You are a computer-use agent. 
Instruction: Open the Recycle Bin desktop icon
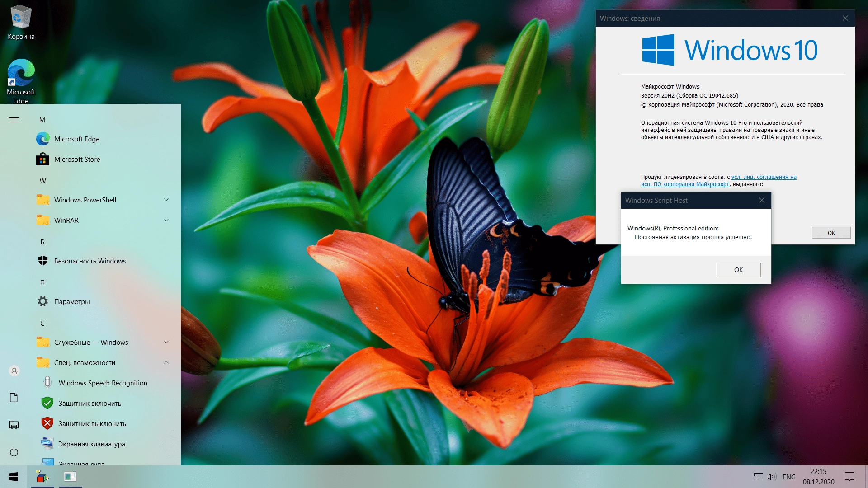pyautogui.click(x=21, y=23)
